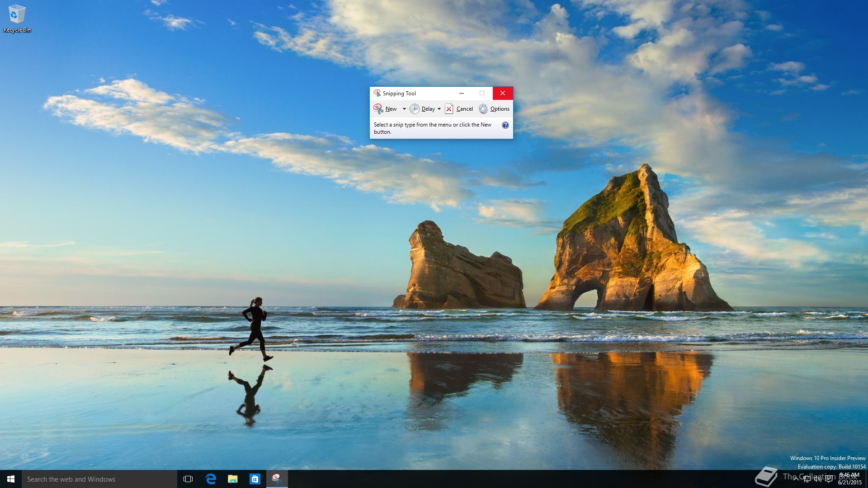Viewport: 868px width, 488px height.
Task: Click the blue help question mark icon
Action: coord(505,125)
